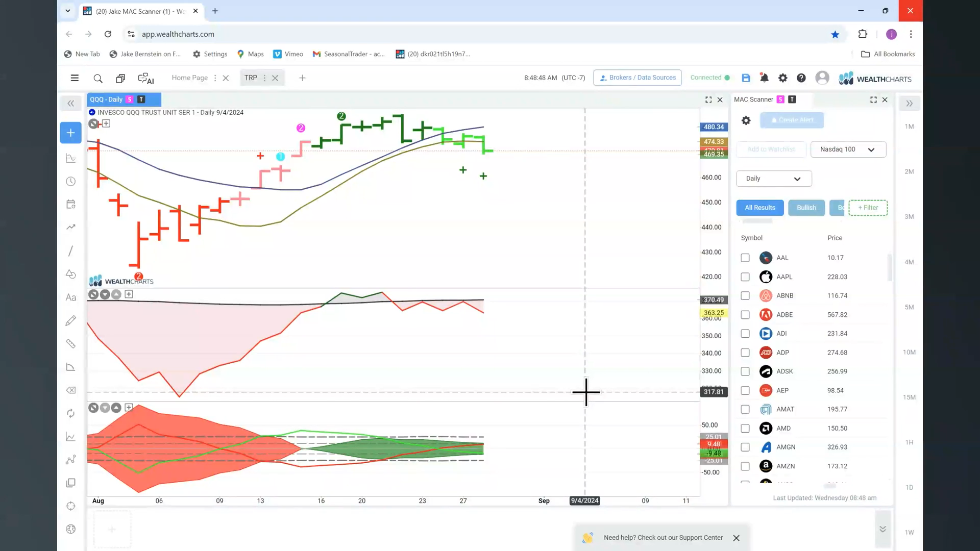Select the All Results filter tab
The height and width of the screenshot is (551, 980).
759,208
